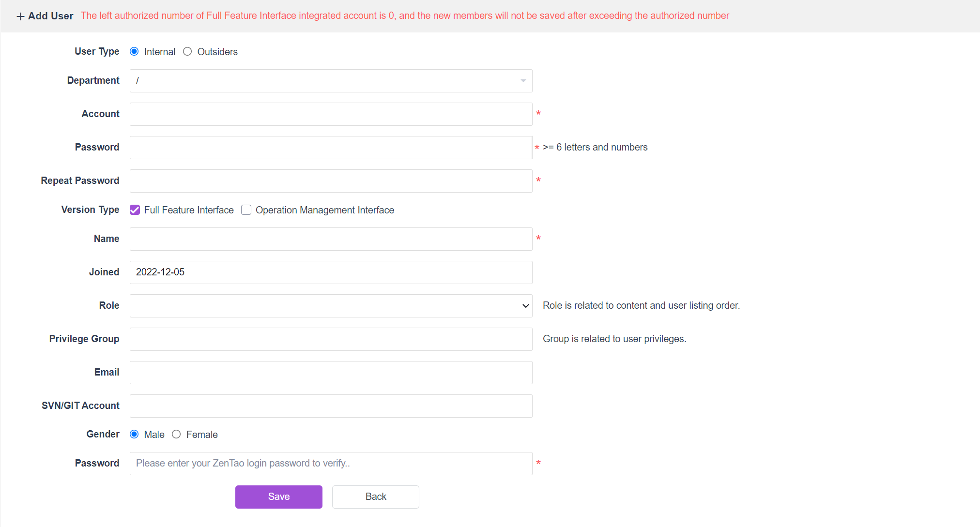Click the Back button

coord(375,497)
